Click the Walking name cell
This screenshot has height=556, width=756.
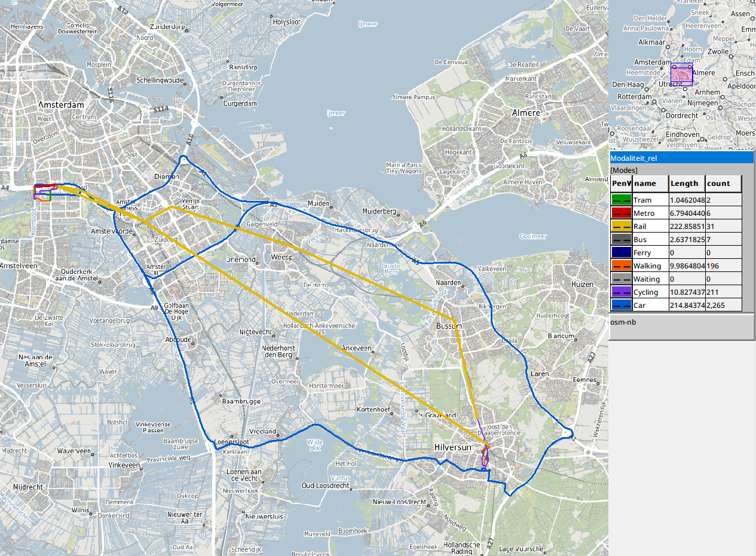650,266
